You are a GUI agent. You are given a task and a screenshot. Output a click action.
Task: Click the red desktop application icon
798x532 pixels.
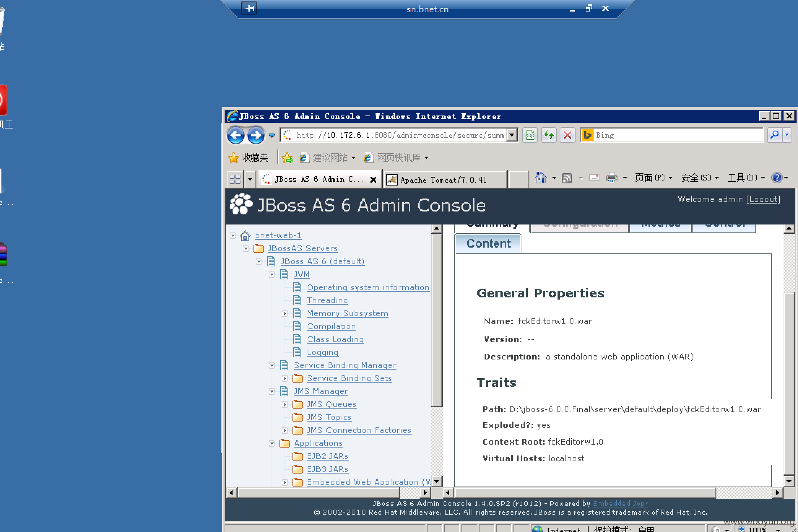(3, 100)
